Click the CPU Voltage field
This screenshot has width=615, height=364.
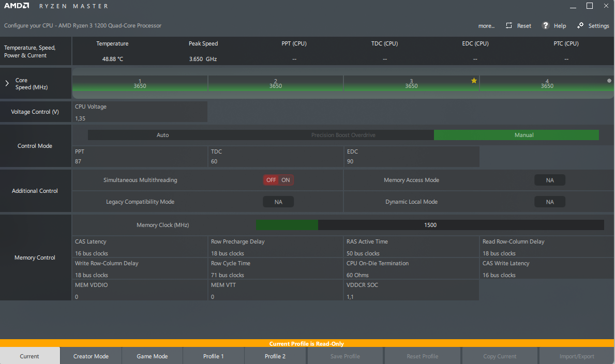(x=140, y=112)
